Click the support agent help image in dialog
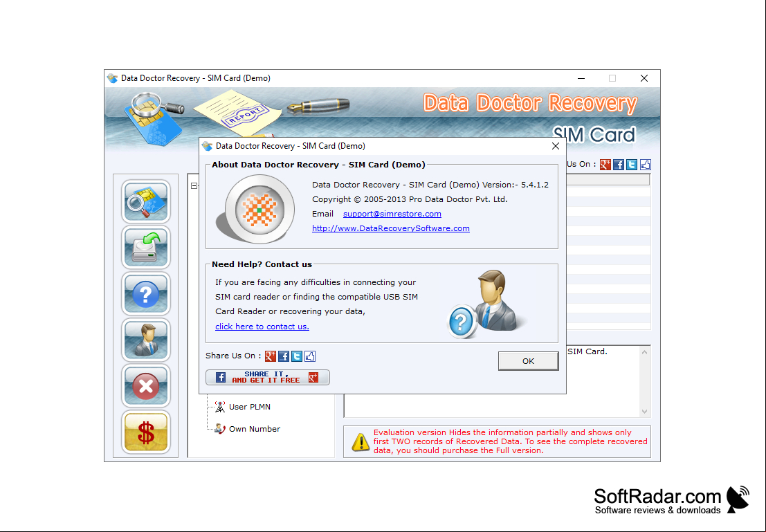Screen dimensions: 766x532 487,304
